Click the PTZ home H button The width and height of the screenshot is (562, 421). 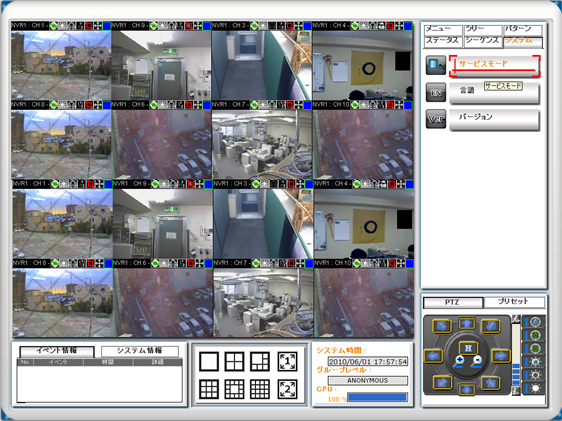click(468, 348)
